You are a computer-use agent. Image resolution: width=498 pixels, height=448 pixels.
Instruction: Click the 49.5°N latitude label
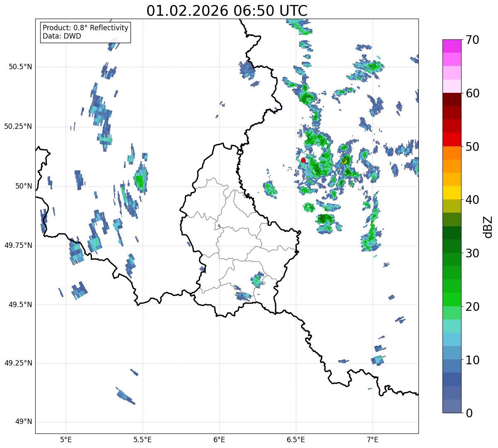click(x=20, y=305)
